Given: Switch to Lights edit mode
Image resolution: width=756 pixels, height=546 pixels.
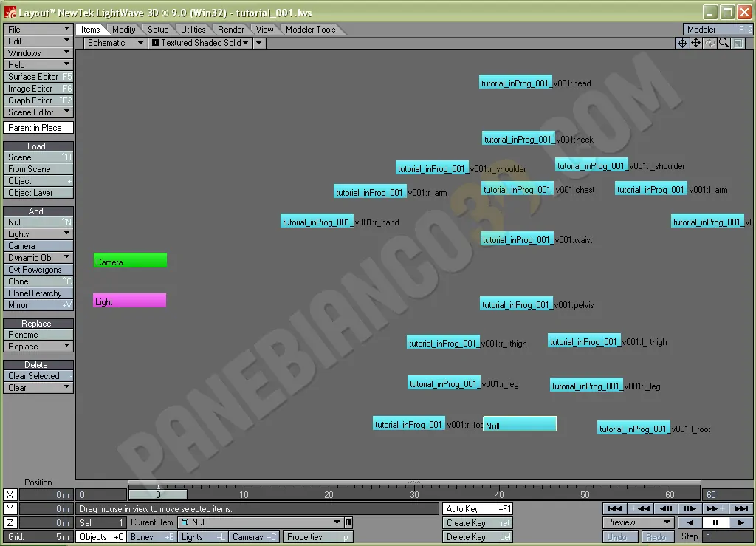Looking at the screenshot, I should (202, 537).
